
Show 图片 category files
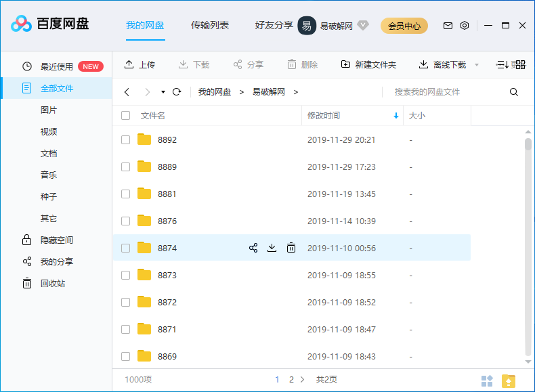click(49, 110)
